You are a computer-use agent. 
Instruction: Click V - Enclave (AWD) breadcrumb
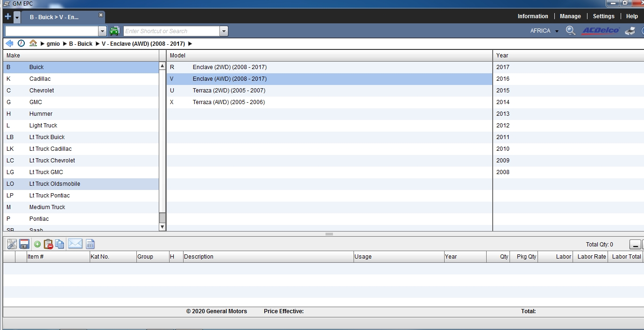[x=143, y=44]
